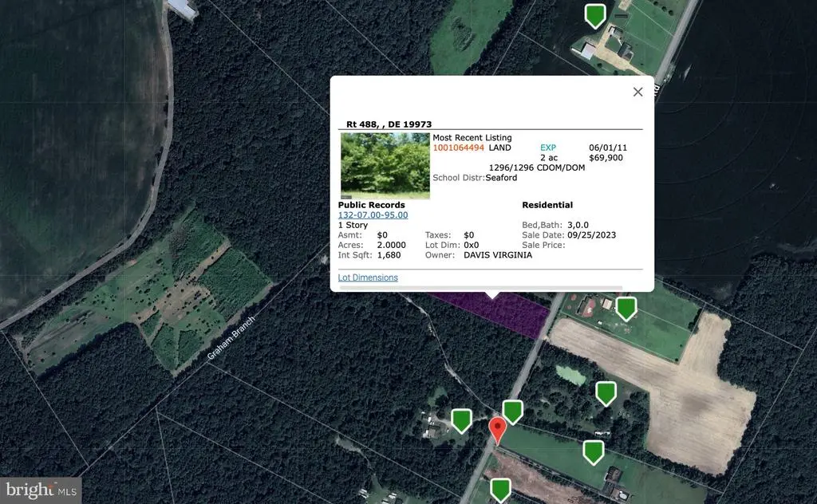Image resolution: width=817 pixels, height=504 pixels.
Task: Select green marker below-right of the red pin
Action: pos(594,452)
